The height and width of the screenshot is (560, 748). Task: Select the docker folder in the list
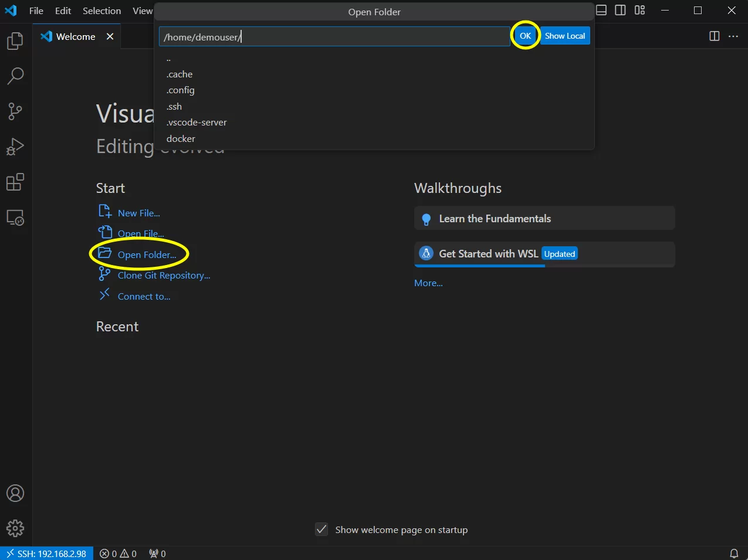pyautogui.click(x=181, y=138)
